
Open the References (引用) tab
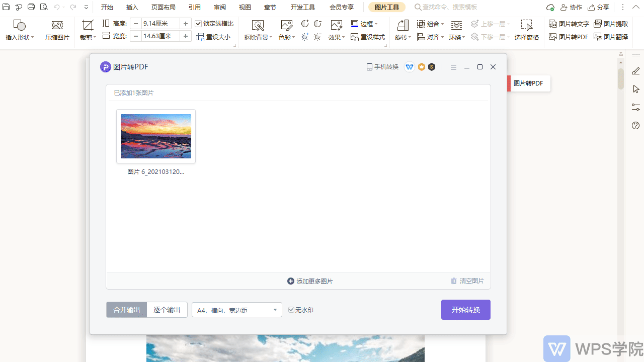click(x=195, y=8)
